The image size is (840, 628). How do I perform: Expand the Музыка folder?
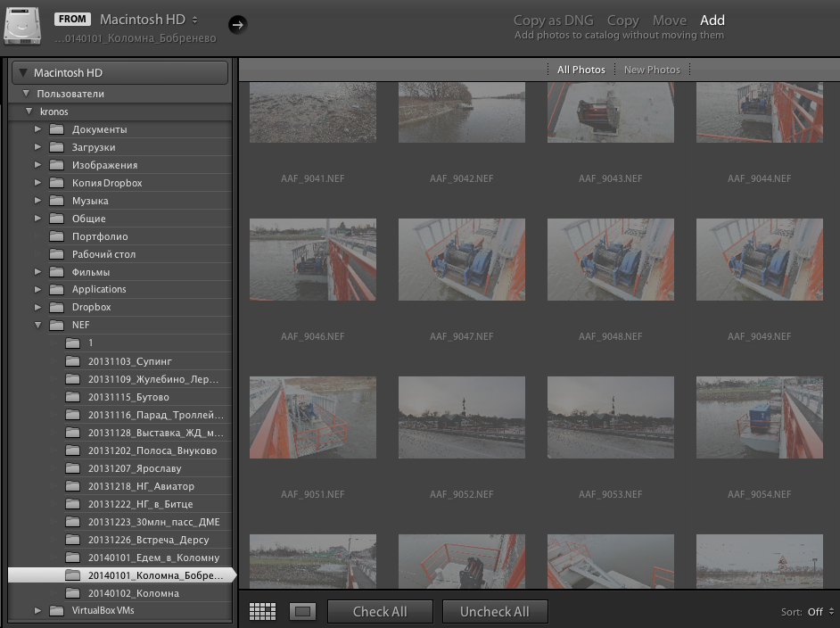(x=37, y=201)
